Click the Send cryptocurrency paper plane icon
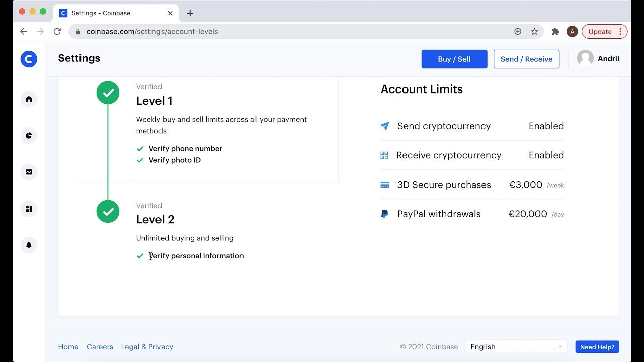 [385, 126]
